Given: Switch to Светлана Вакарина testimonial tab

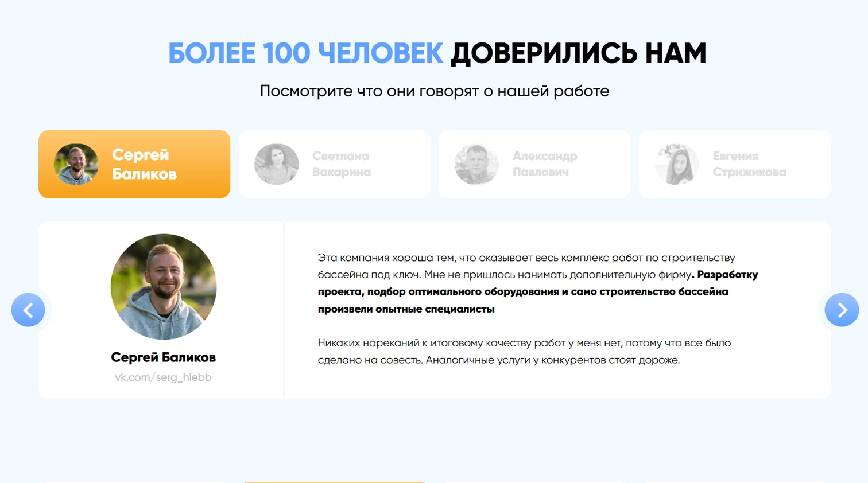Looking at the screenshot, I should [335, 164].
